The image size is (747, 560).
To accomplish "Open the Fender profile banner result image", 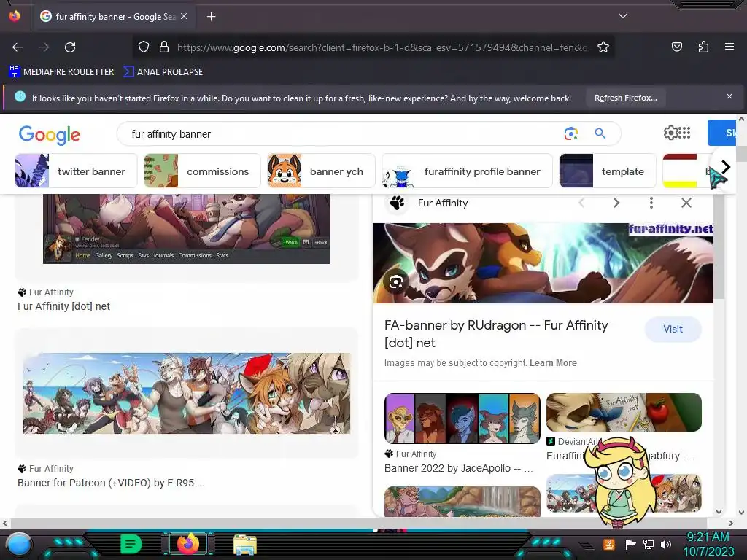I will (186, 228).
